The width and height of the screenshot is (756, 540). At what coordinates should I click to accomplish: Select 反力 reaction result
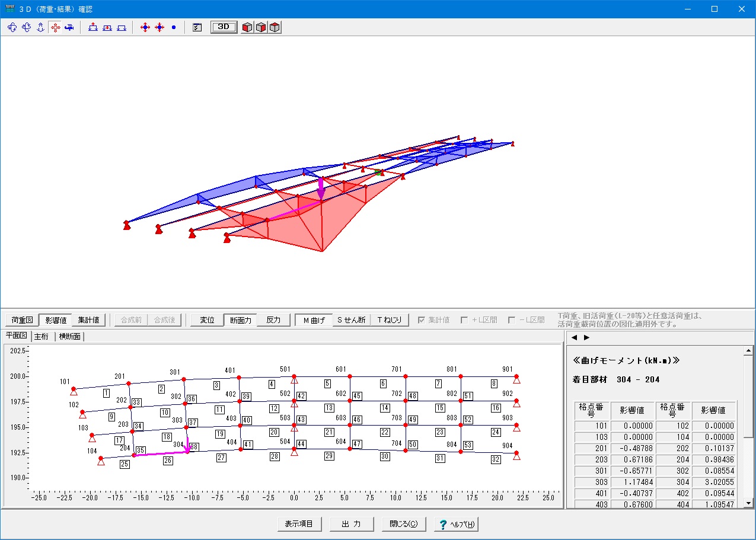pyautogui.click(x=273, y=320)
